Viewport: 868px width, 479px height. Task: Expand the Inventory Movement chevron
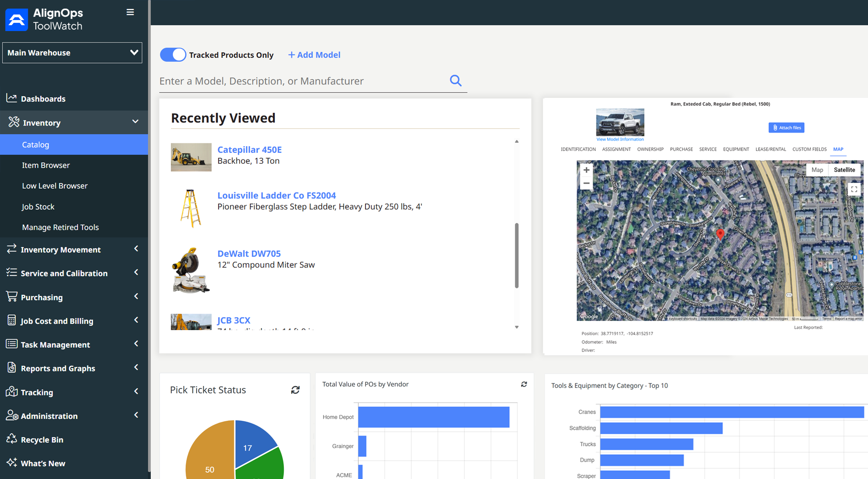point(136,249)
